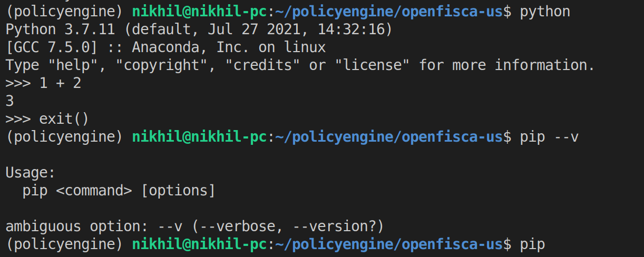Click the 'Type "help", "copyright"' information line
Screen dimensions: 644x257
click(300, 65)
